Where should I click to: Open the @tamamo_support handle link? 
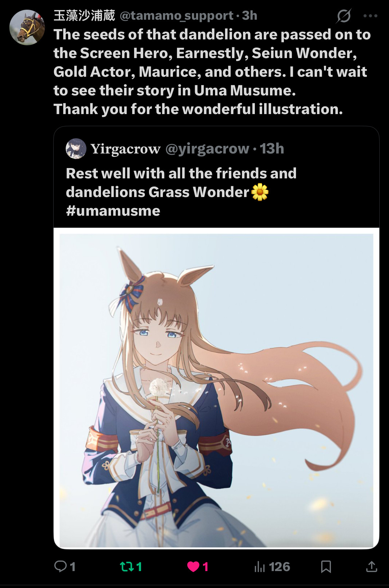tap(176, 16)
